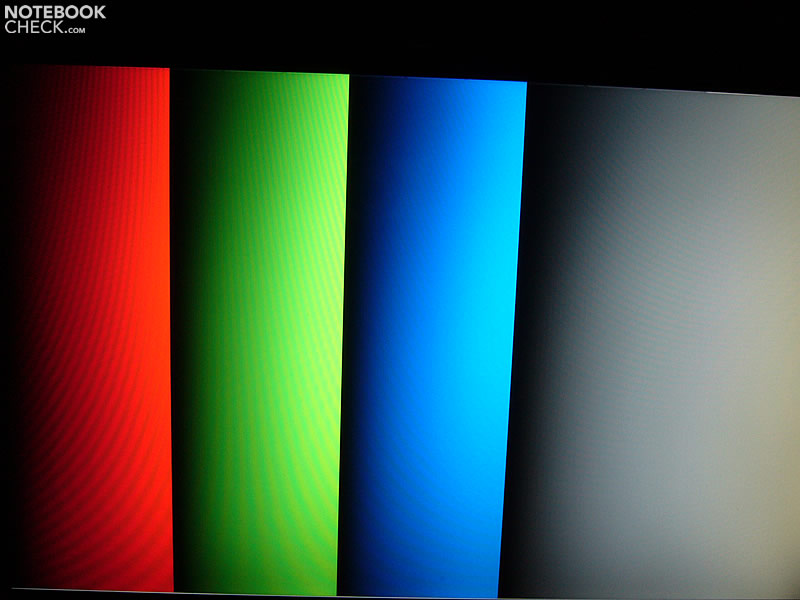Click the red gradient bar
800x600 pixels.
pos(89,328)
